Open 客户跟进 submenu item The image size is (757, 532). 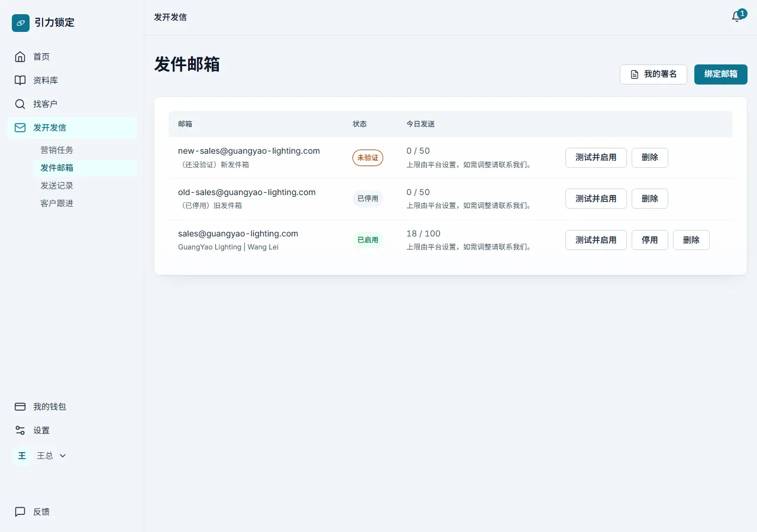pos(85,203)
